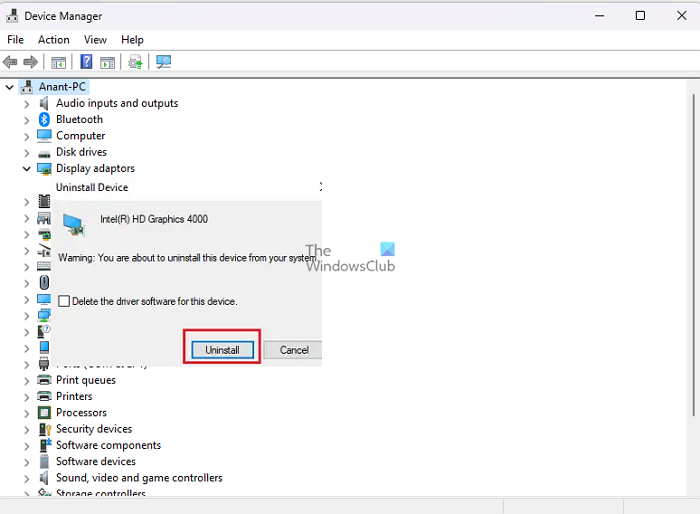This screenshot has height=514, width=700.
Task: Click the monitor icon beside Computer
Action: pos(44,135)
